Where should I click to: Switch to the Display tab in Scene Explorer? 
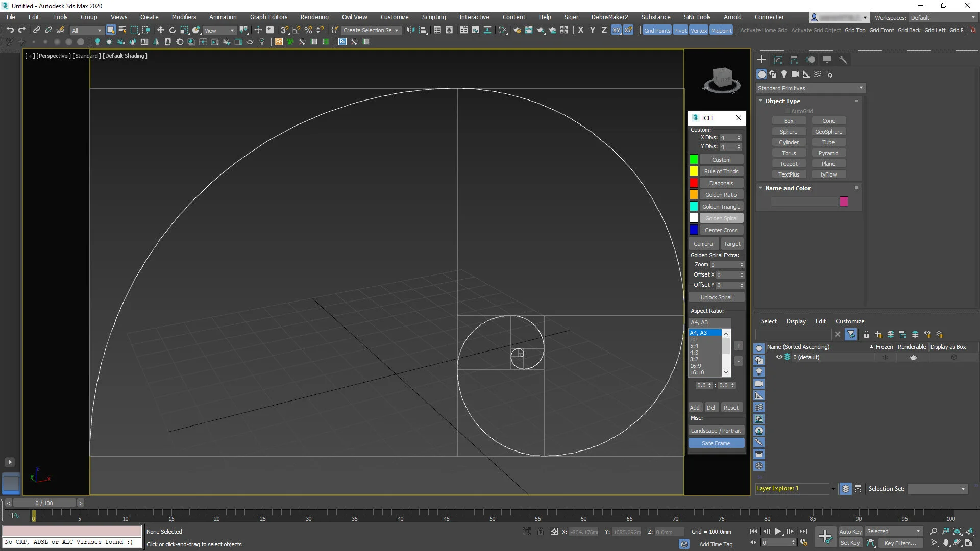(796, 321)
